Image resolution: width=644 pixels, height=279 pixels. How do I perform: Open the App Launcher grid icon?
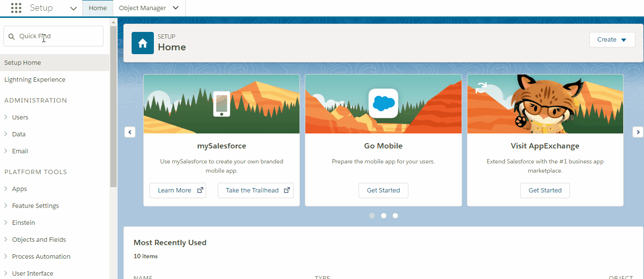pyautogui.click(x=16, y=8)
